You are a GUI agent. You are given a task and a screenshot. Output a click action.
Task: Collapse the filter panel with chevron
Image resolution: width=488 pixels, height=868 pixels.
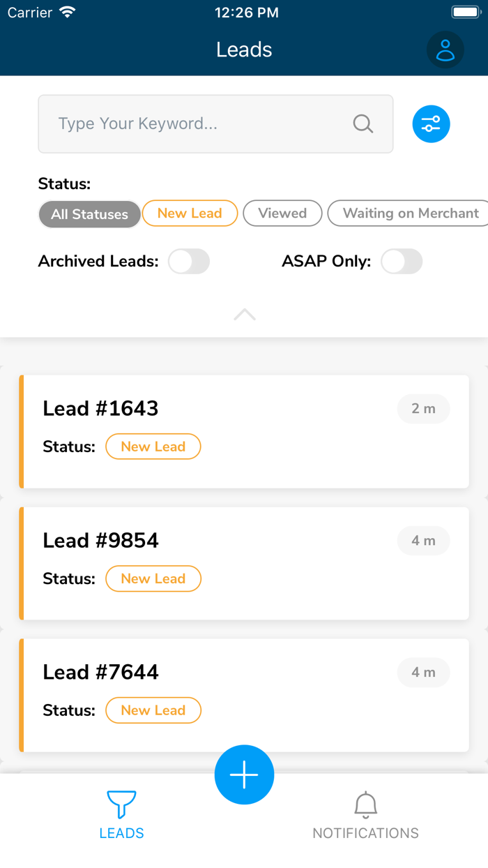(244, 315)
